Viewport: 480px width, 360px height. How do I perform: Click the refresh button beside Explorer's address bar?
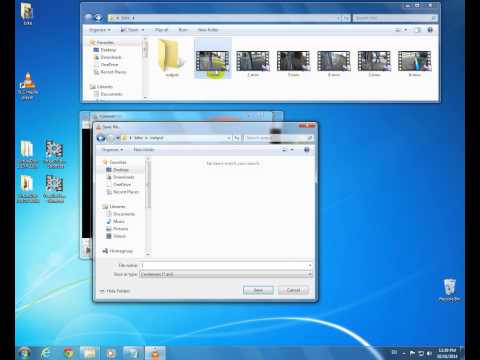346,18
